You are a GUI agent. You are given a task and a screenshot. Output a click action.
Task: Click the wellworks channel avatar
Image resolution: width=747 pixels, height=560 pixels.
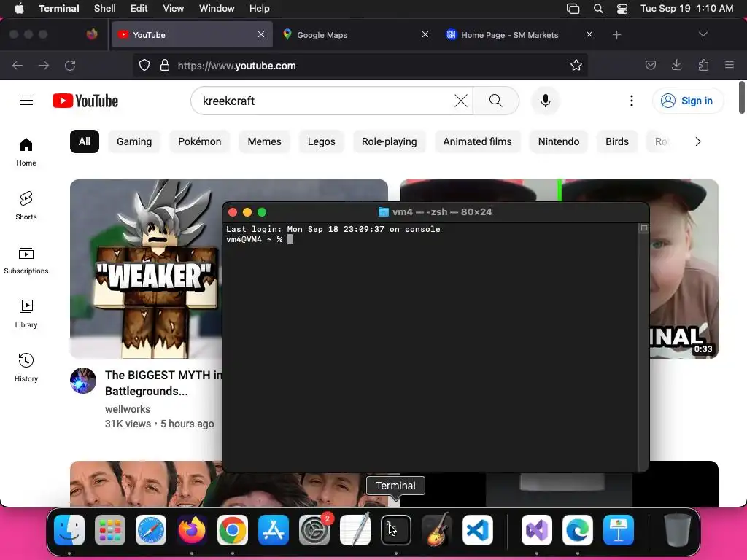click(83, 381)
